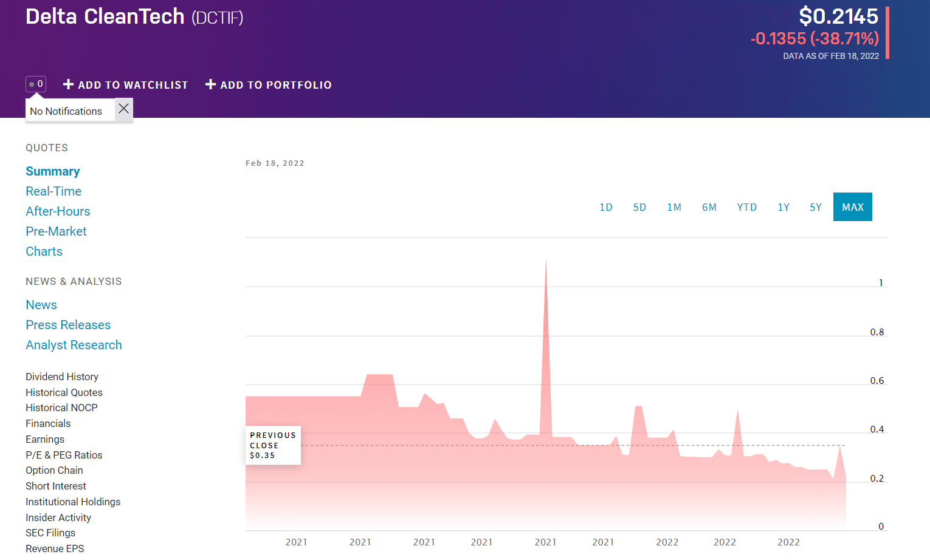
Task: Choose the MAX chart range
Action: pos(853,207)
